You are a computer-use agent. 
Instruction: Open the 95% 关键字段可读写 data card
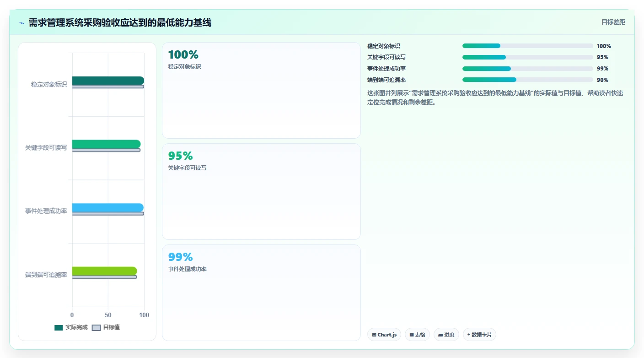point(261,191)
